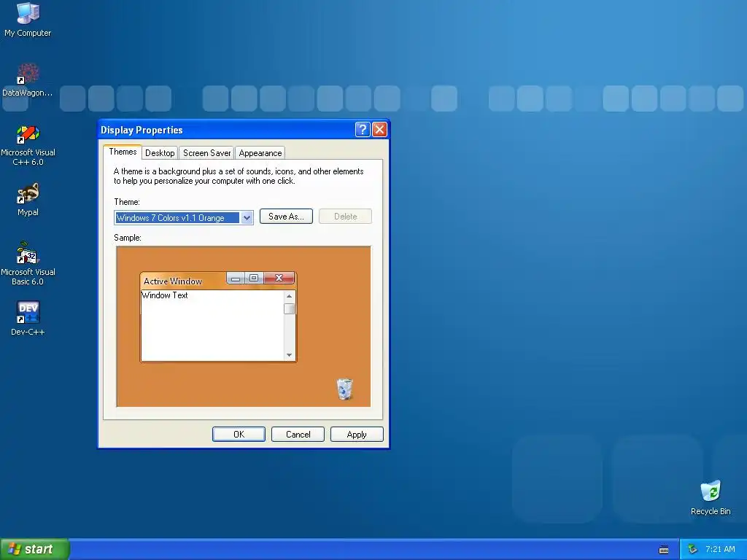Switch to the Desktop tab
The image size is (747, 560).
160,153
